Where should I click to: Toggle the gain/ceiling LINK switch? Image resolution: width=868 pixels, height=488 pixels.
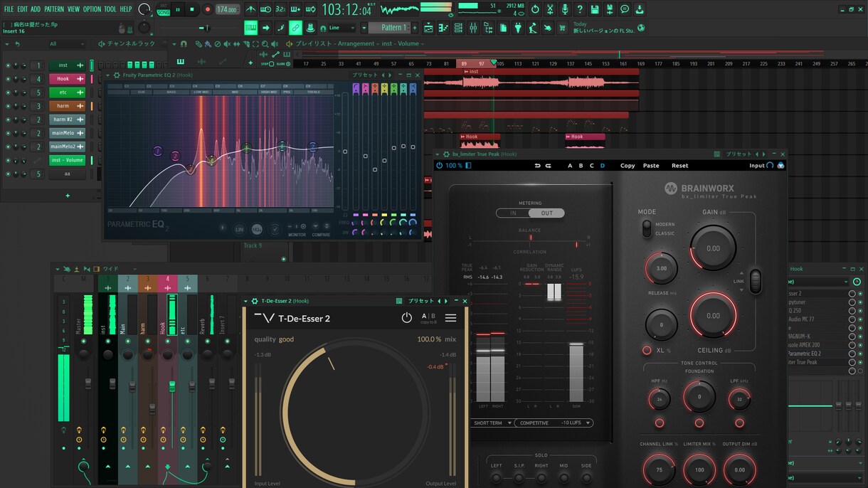[x=756, y=282]
